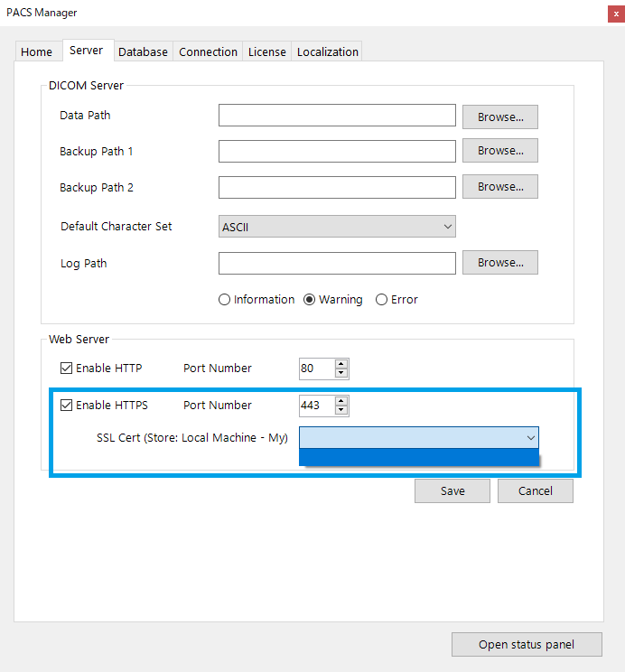Decrease the HTTPS port number
This screenshot has width=625, height=672.
click(341, 410)
